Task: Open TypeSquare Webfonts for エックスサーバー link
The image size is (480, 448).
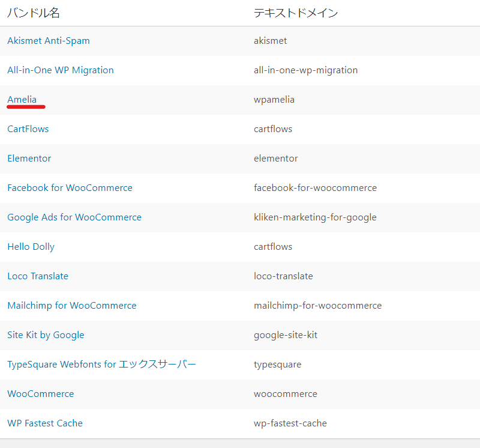Action: tap(101, 365)
